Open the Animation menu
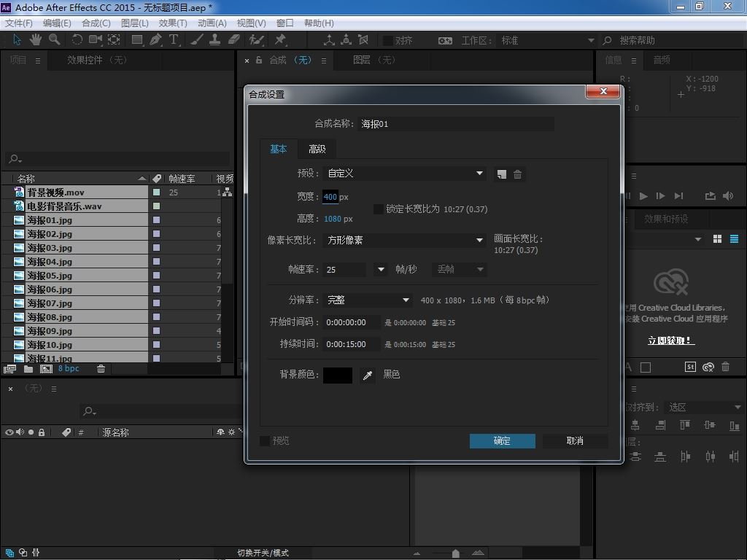This screenshot has width=747, height=560. click(212, 23)
